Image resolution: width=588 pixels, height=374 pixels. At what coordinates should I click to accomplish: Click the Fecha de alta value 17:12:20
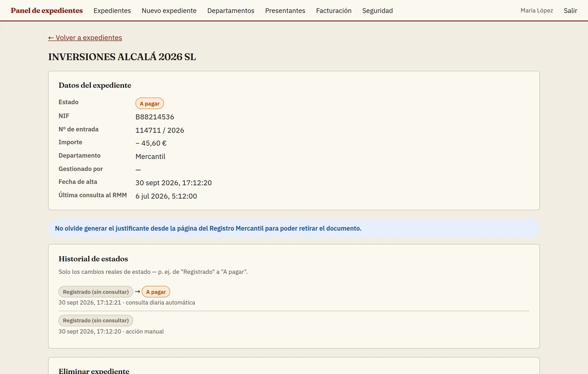pos(174,183)
